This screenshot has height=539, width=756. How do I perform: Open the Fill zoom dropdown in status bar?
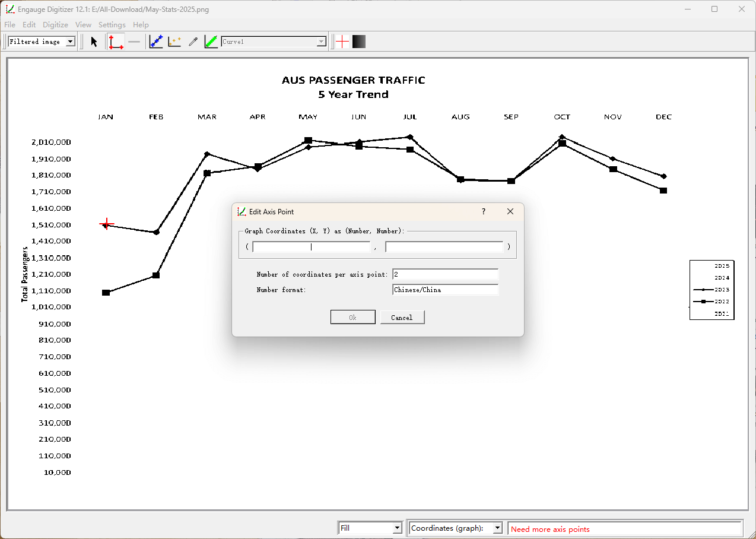tap(396, 528)
